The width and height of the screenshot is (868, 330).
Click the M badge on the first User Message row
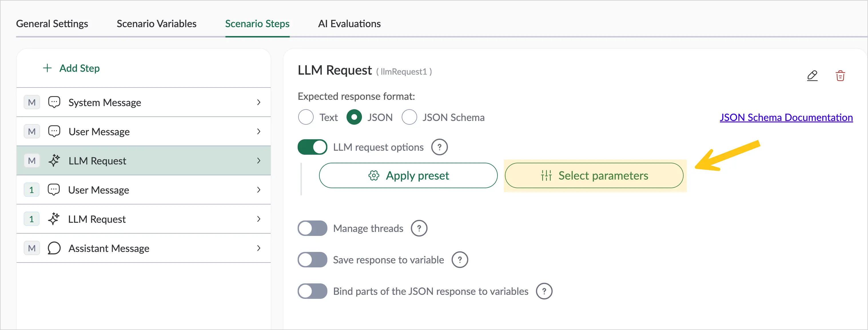32,132
